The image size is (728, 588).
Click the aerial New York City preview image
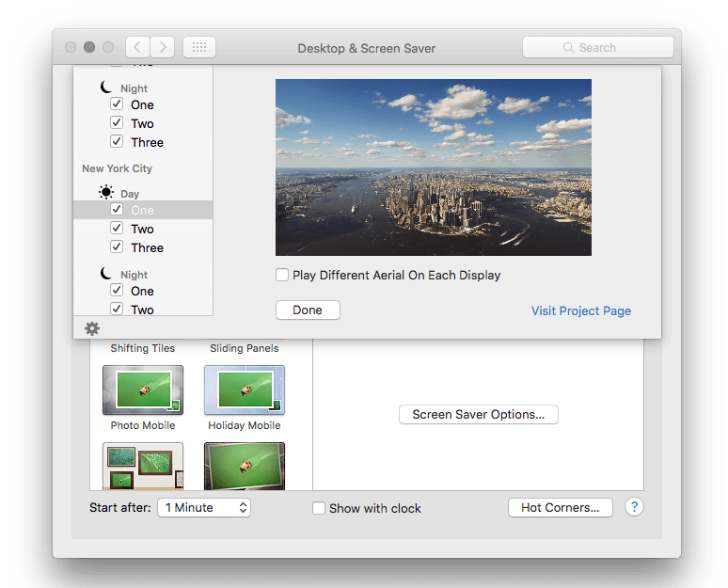[x=434, y=167]
